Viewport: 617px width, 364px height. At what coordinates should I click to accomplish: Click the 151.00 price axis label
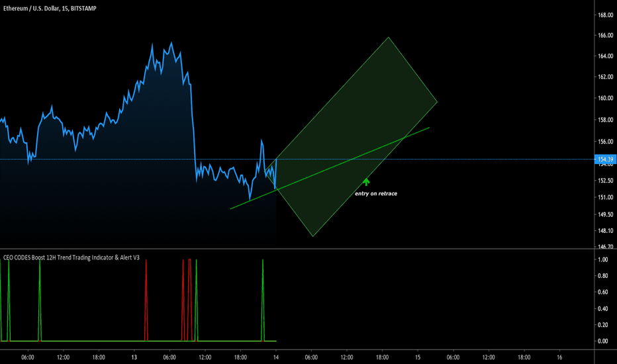click(x=606, y=197)
